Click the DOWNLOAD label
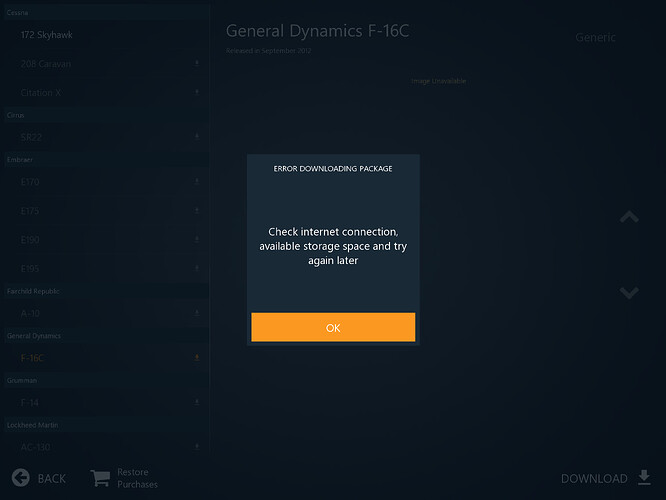This screenshot has width=666, height=500. (x=594, y=479)
